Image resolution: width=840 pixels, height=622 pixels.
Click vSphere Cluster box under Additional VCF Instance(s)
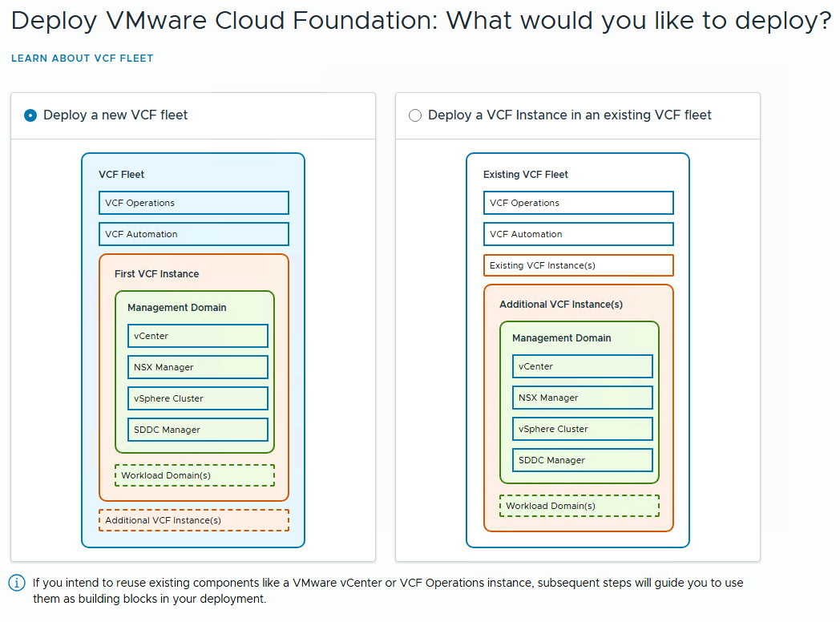tap(582, 429)
